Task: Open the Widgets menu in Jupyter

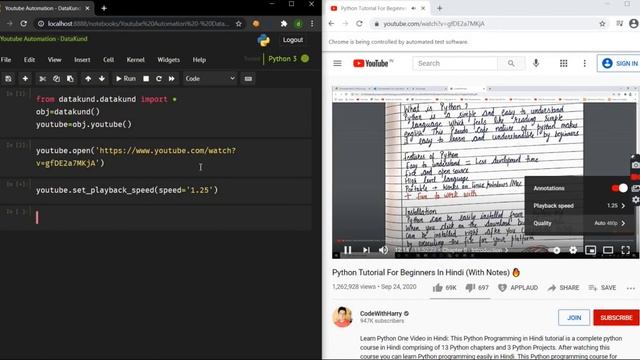Action: click(169, 60)
